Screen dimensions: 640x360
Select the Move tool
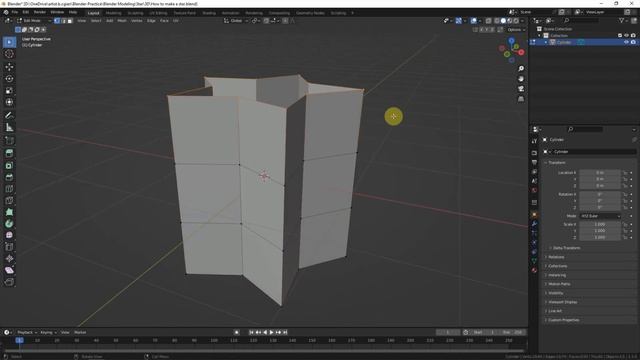point(9,67)
